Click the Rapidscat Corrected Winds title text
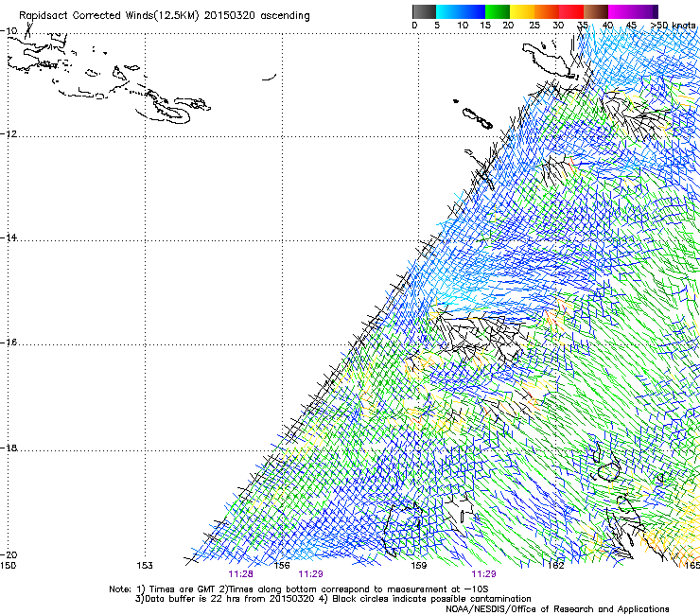700x615 pixels. [x=165, y=15]
